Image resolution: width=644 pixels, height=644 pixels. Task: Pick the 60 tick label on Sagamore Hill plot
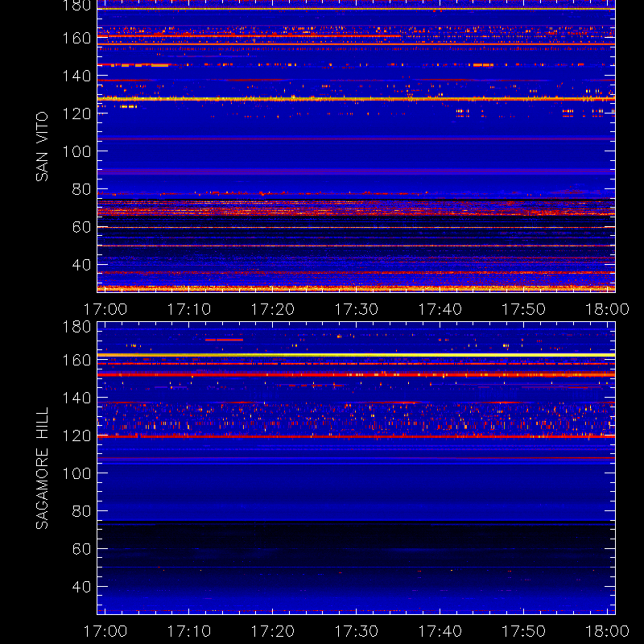click(x=81, y=549)
